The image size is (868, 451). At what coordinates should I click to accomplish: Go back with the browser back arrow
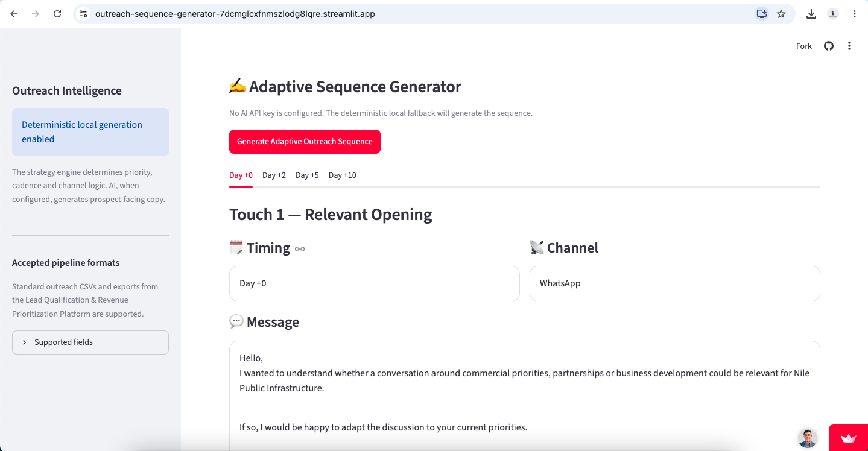pos(14,14)
